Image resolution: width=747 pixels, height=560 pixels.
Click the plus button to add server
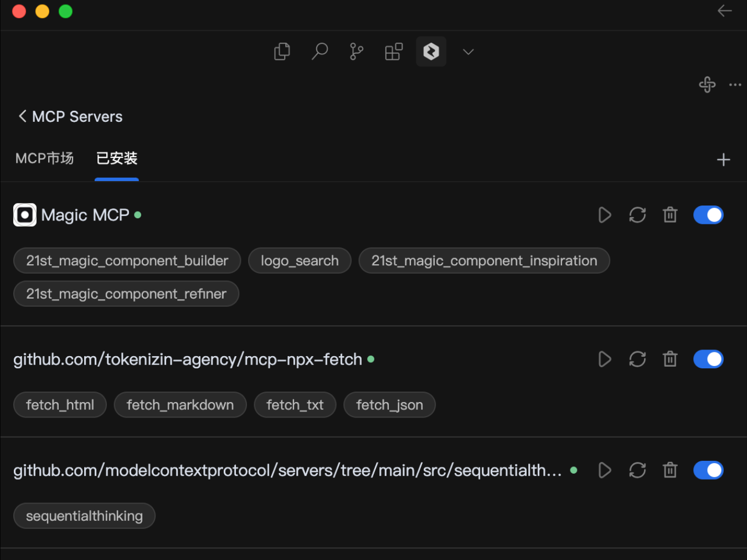(723, 160)
